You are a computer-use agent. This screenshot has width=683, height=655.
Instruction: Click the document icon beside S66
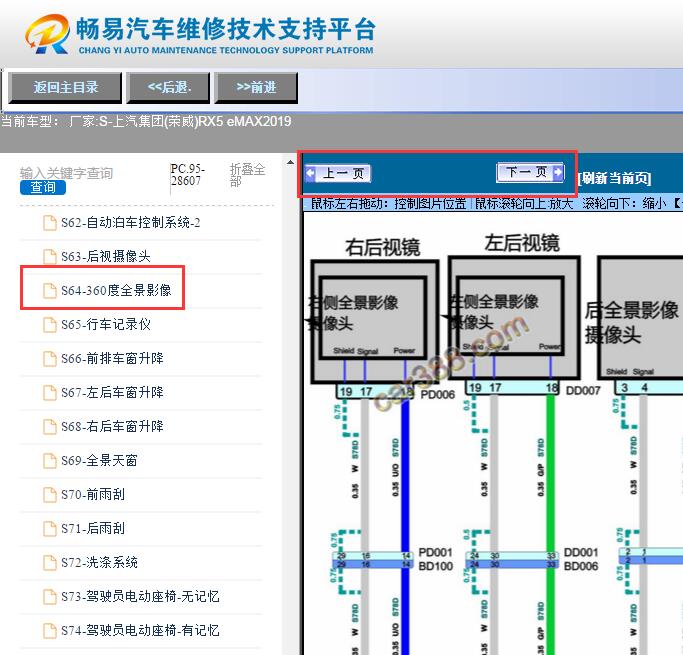point(50,358)
